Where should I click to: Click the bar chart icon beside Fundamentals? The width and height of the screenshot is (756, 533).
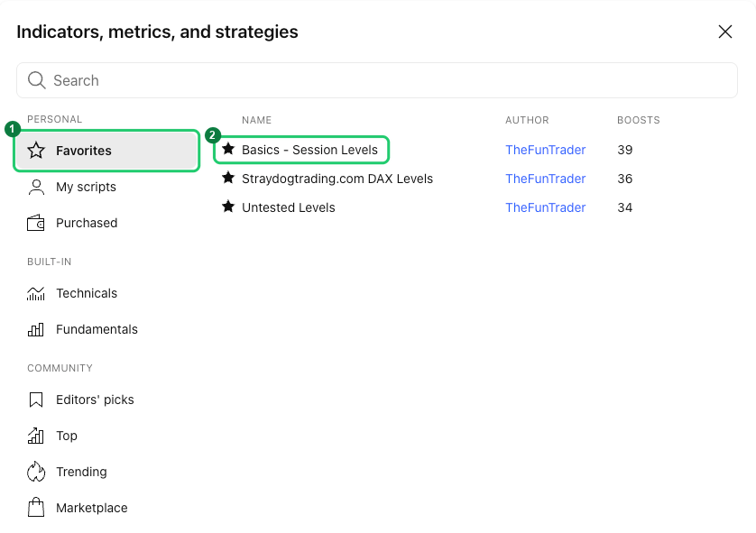36,330
